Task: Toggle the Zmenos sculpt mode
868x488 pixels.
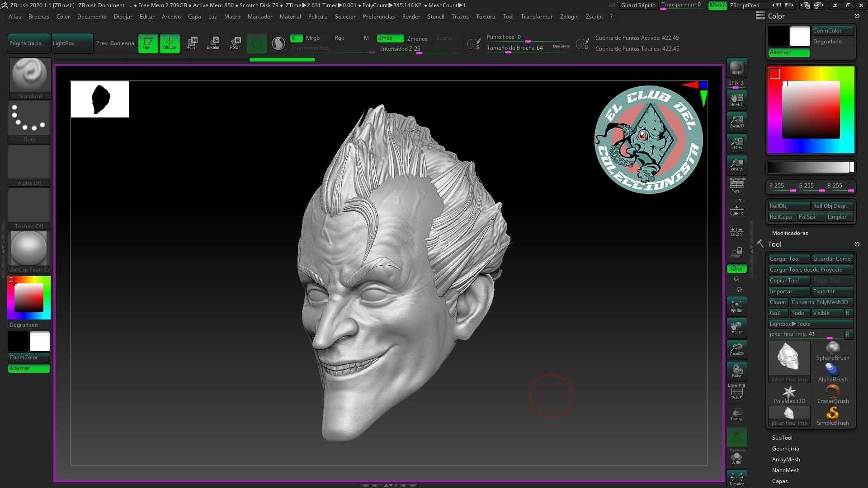Action: pyautogui.click(x=417, y=39)
